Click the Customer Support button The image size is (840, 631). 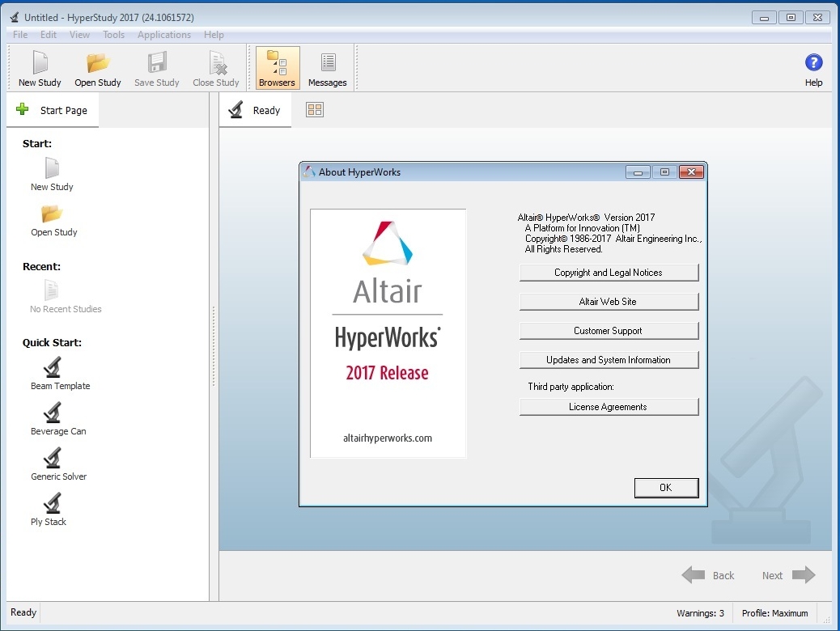tap(609, 331)
